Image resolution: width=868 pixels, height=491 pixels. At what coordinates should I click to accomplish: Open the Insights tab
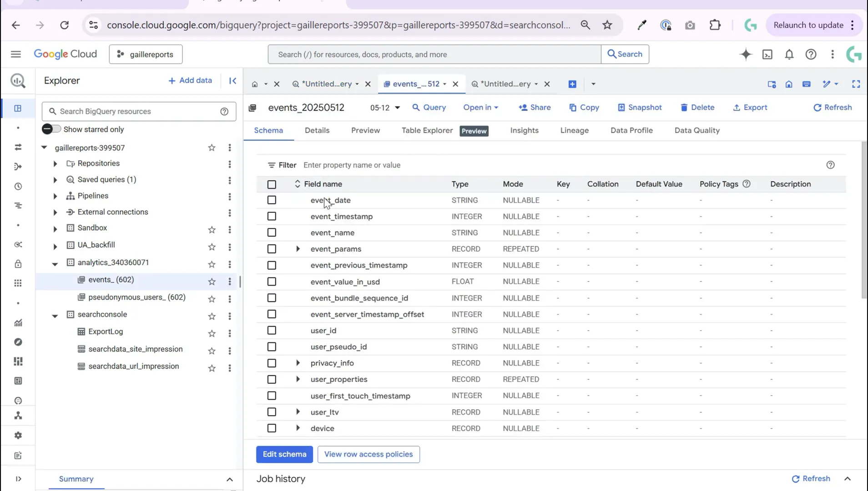524,130
